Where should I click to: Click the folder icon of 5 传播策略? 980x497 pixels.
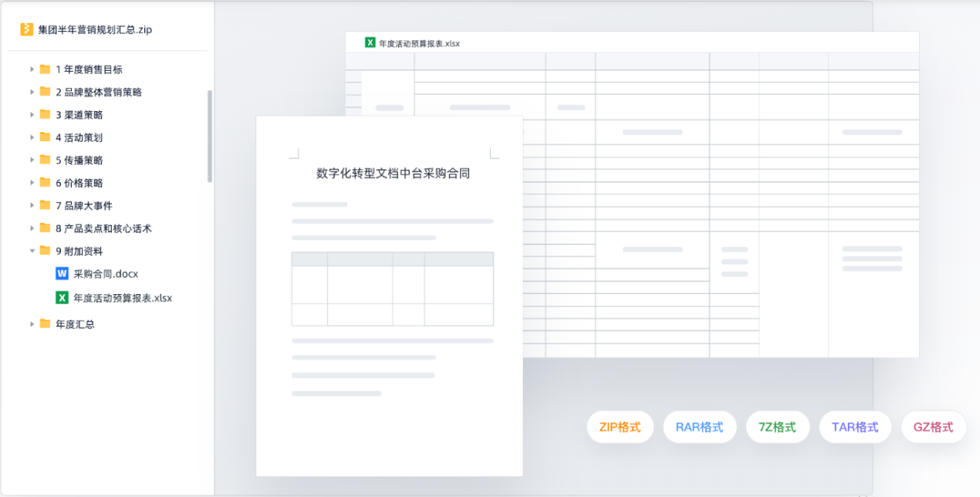click(x=46, y=160)
